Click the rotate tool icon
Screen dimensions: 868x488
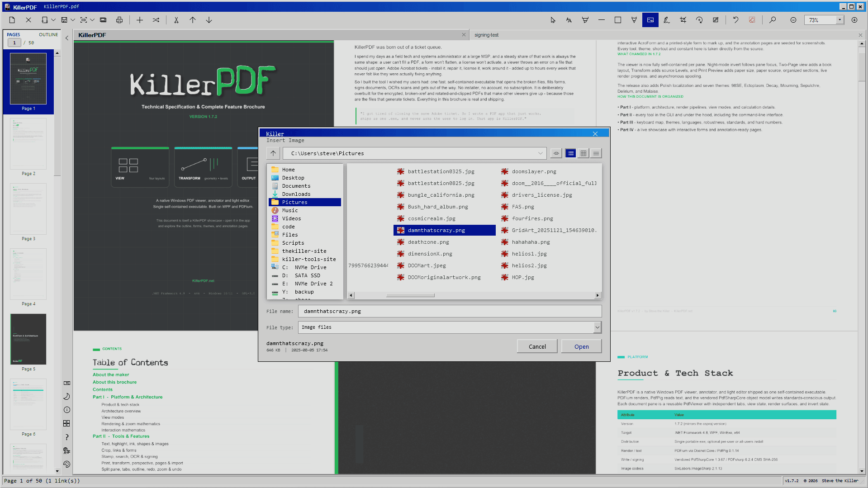tap(699, 20)
